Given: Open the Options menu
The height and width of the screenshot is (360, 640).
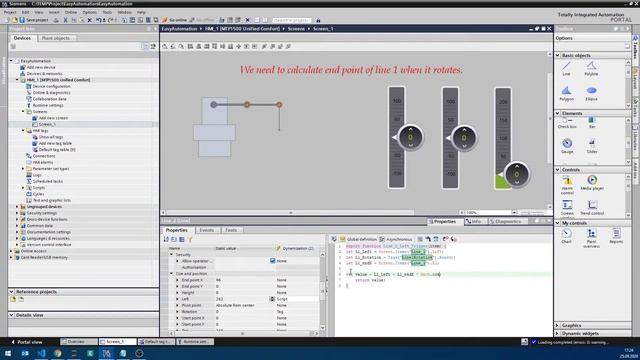Looking at the screenshot, I should [89, 12].
